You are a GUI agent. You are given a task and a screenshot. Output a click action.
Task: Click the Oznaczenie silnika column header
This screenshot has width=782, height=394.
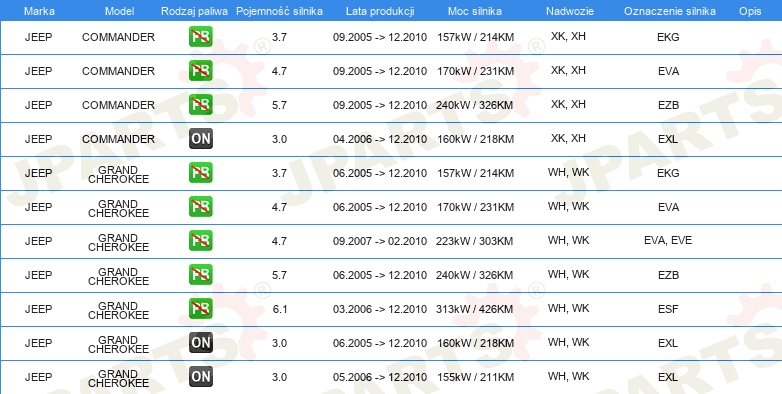[x=669, y=11]
